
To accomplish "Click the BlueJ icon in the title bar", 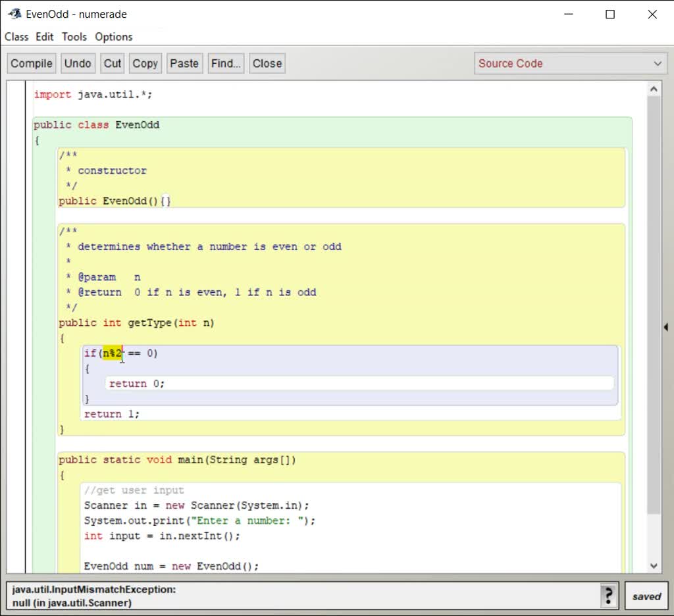I will [14, 13].
